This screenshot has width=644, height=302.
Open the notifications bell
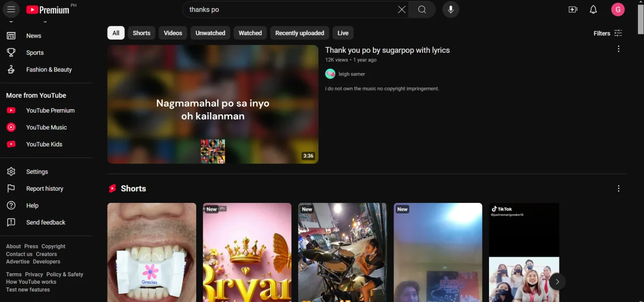593,10
